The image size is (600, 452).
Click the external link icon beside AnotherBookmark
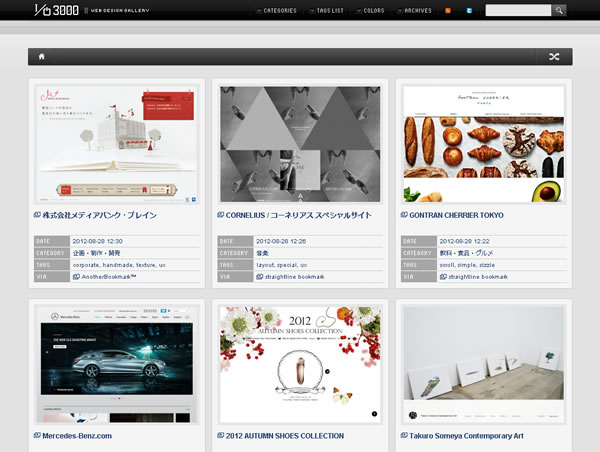click(76, 277)
